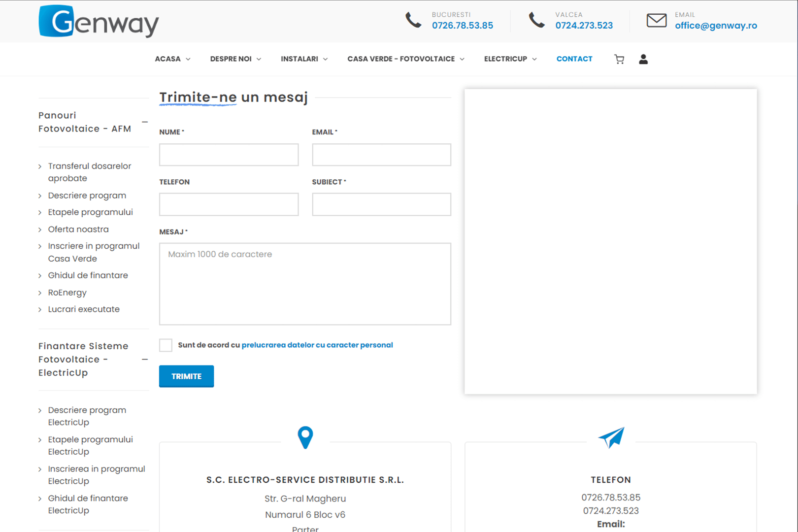798x532 pixels.
Task: Open the Casa Verde - Fotovoltaice dropdown
Action: point(405,59)
